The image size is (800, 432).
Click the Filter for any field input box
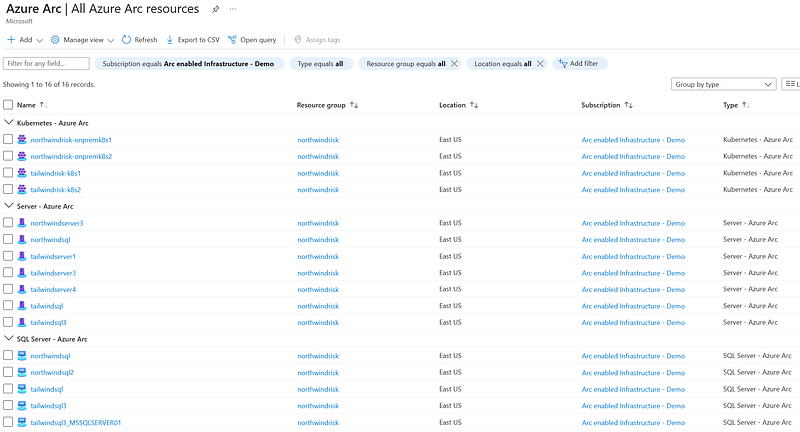click(40, 63)
